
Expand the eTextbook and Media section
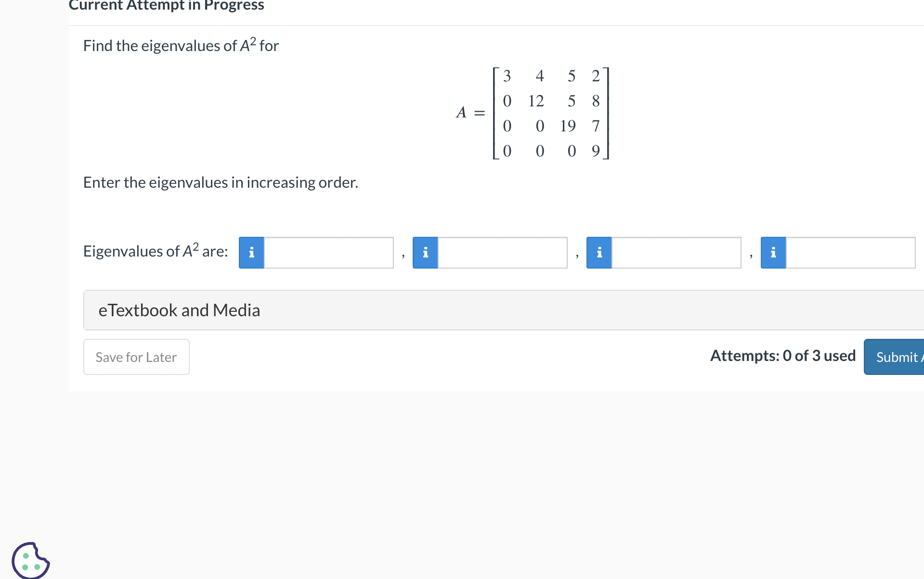click(179, 309)
